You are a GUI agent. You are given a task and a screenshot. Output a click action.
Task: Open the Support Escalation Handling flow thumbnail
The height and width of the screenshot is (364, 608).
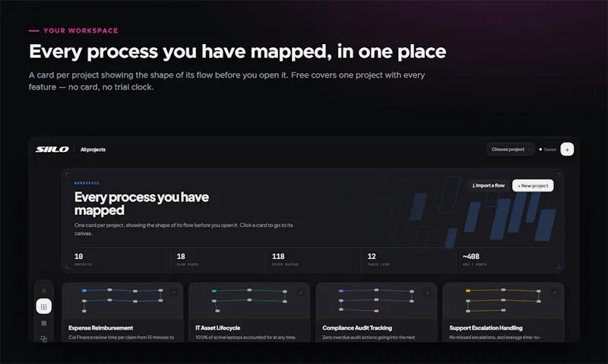point(503,300)
